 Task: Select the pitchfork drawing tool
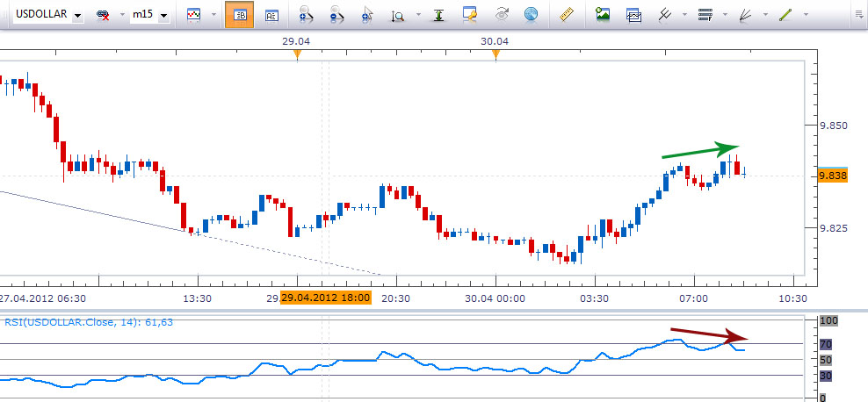click(664, 14)
